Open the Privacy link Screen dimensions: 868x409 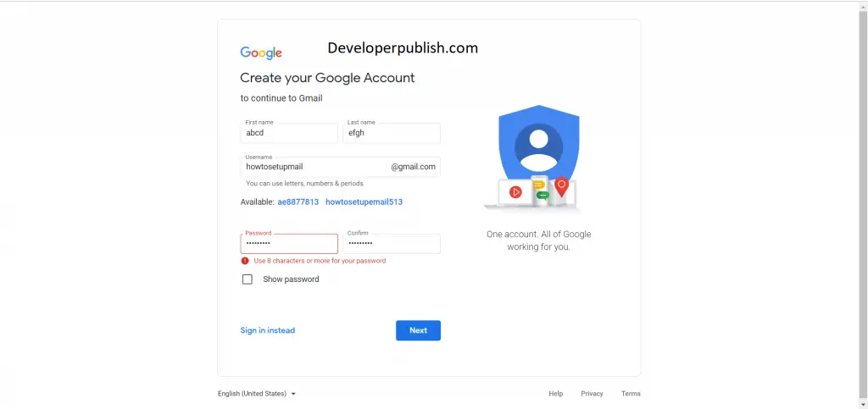click(x=592, y=394)
